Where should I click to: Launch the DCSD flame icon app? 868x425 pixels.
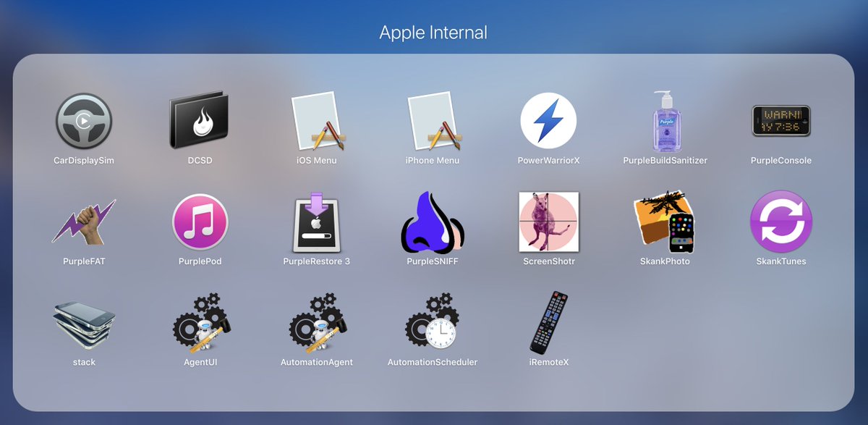coord(200,121)
